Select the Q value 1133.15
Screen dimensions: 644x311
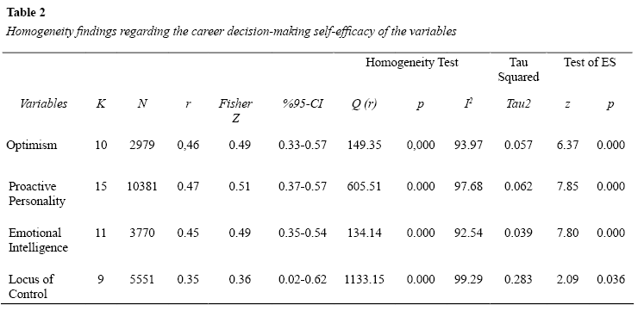coord(364,279)
